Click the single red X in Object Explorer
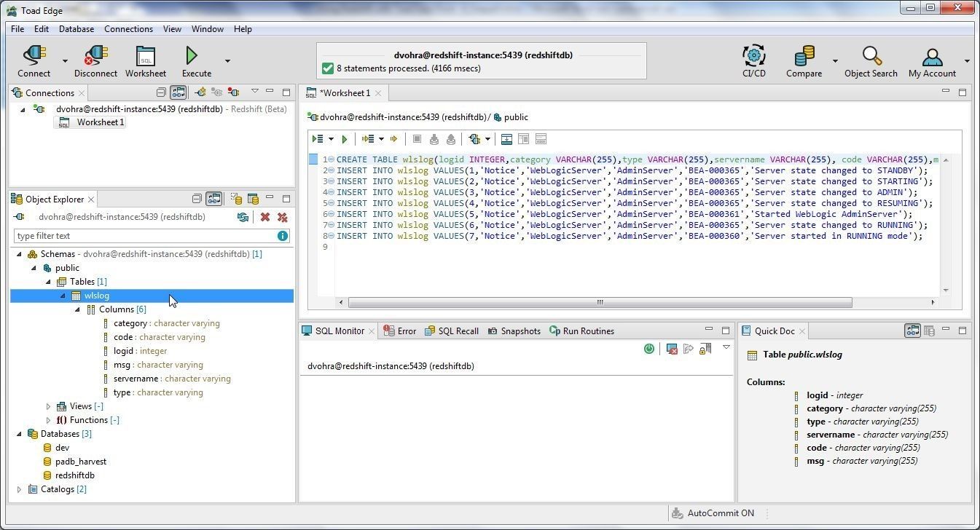This screenshot has width=980, height=530. point(265,217)
